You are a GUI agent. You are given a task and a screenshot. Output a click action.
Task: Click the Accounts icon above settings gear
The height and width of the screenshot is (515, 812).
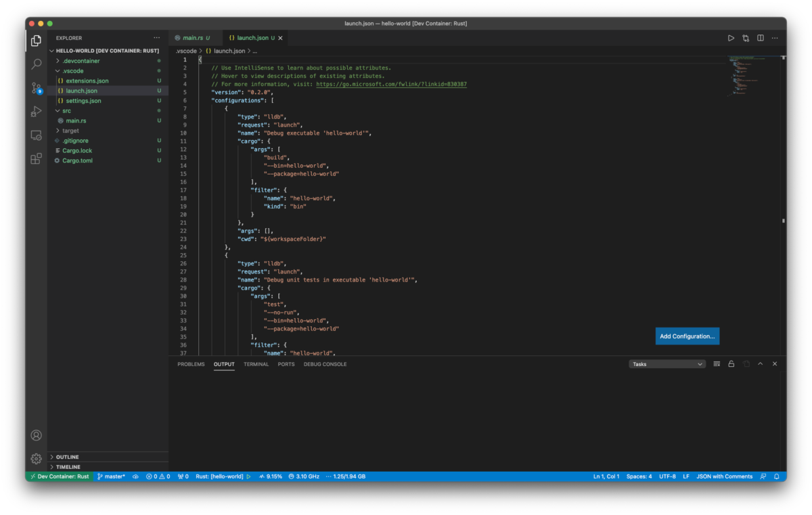36,435
